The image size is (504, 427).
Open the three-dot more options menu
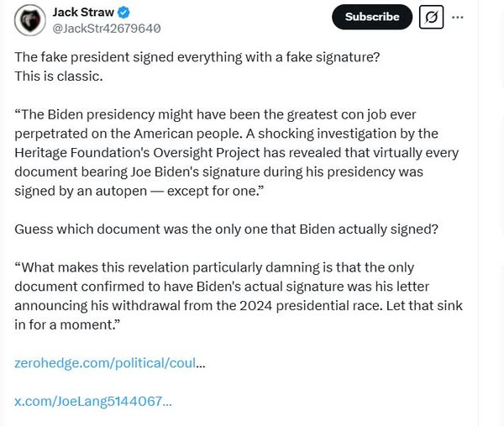[x=458, y=17]
